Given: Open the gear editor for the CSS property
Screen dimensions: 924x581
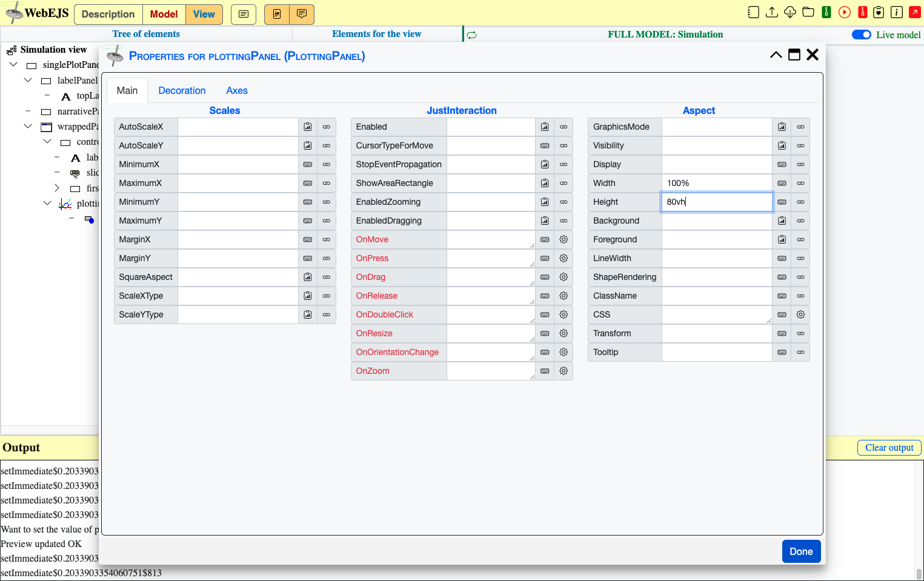Looking at the screenshot, I should point(800,314).
